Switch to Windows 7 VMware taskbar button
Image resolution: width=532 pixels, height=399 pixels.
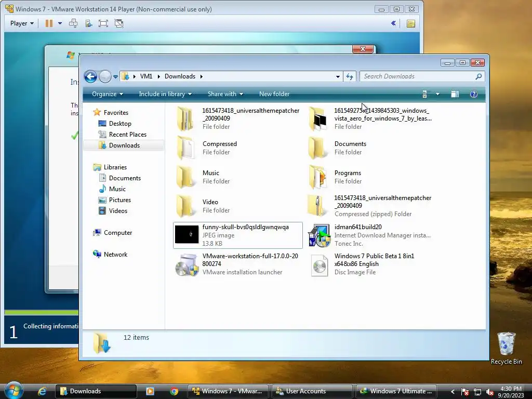tap(228, 391)
